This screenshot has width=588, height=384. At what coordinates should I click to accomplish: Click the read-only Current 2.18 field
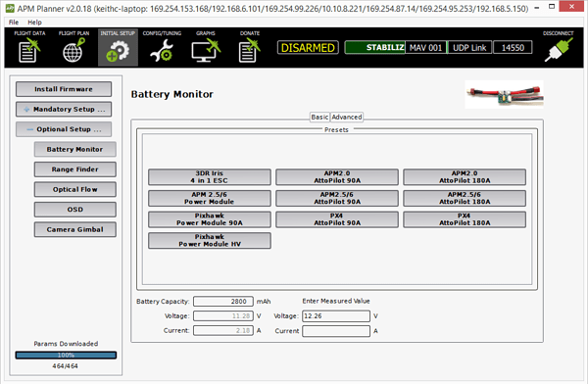click(223, 331)
